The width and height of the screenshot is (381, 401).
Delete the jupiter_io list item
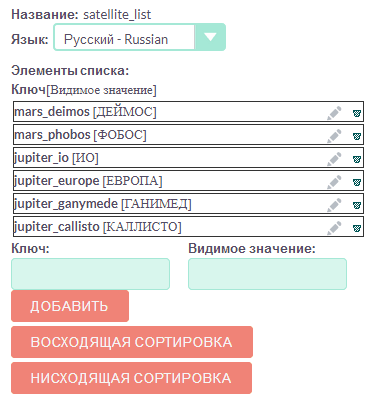click(x=357, y=159)
